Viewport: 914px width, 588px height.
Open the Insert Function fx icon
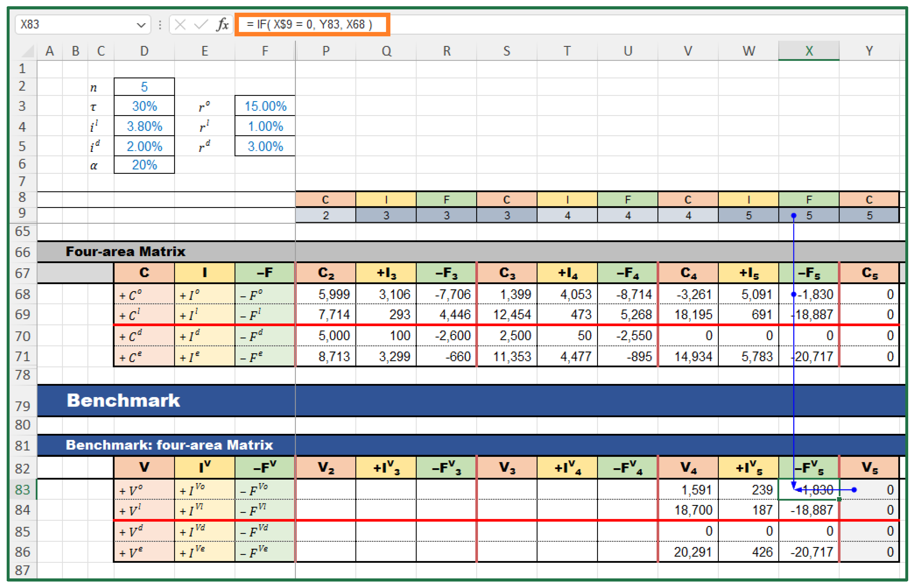tap(223, 25)
